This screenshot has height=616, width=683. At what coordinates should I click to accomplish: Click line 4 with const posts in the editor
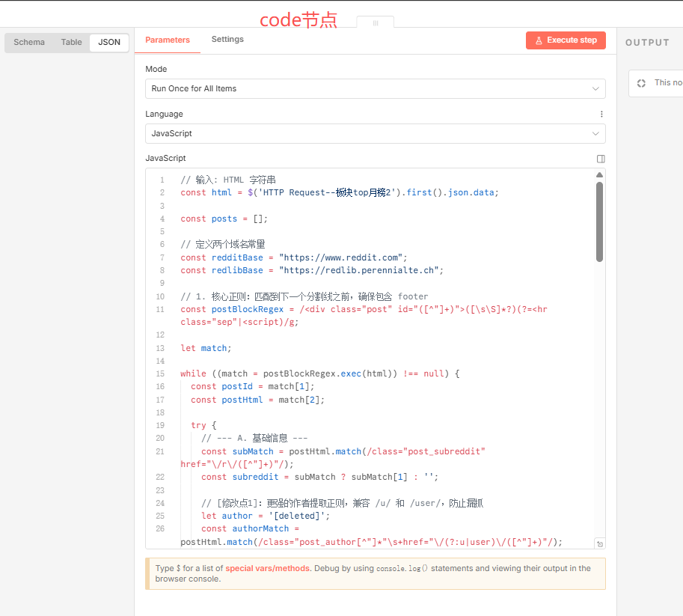click(x=224, y=219)
